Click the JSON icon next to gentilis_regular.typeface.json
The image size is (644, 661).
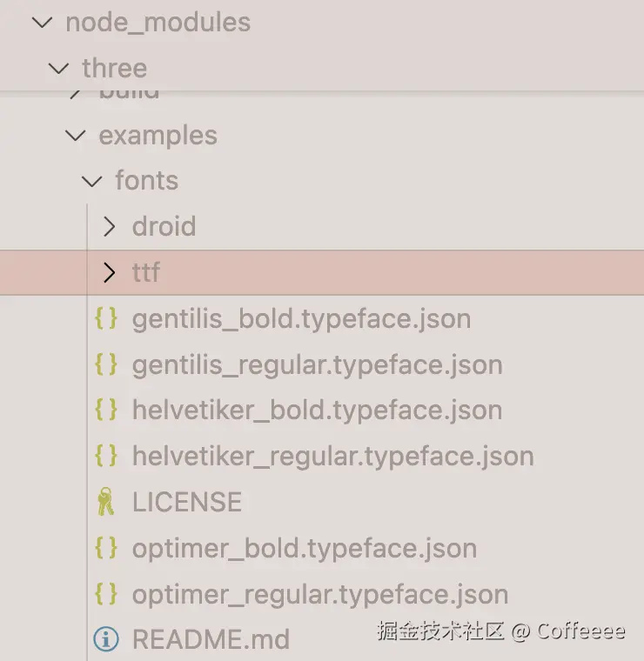(105, 364)
